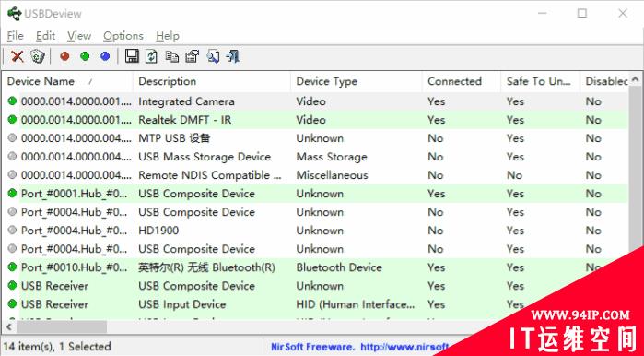Select the MTP USB 设备 row
The width and height of the screenshot is (644, 356).
point(315,138)
